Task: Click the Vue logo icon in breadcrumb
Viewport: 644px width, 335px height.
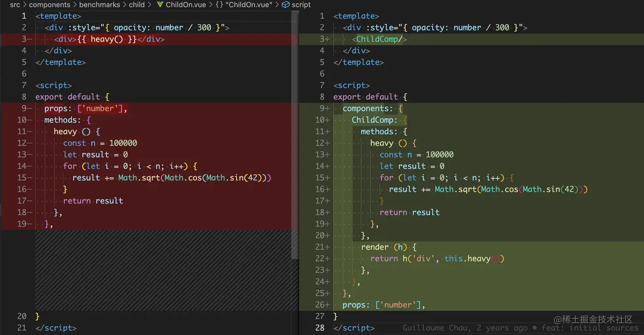Action: (160, 4)
